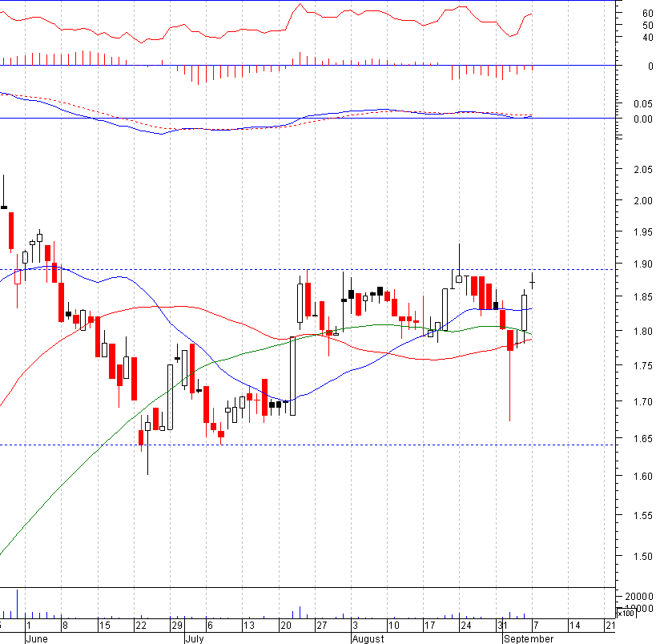This screenshot has width=656, height=644.
Task: Select the 0.00 MACD scale label
Action: 643,119
